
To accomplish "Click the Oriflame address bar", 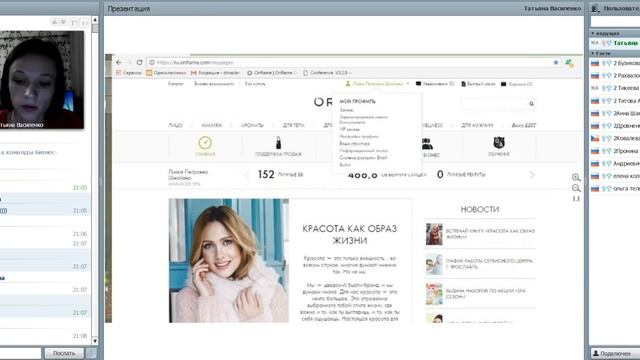I will coord(351,62).
